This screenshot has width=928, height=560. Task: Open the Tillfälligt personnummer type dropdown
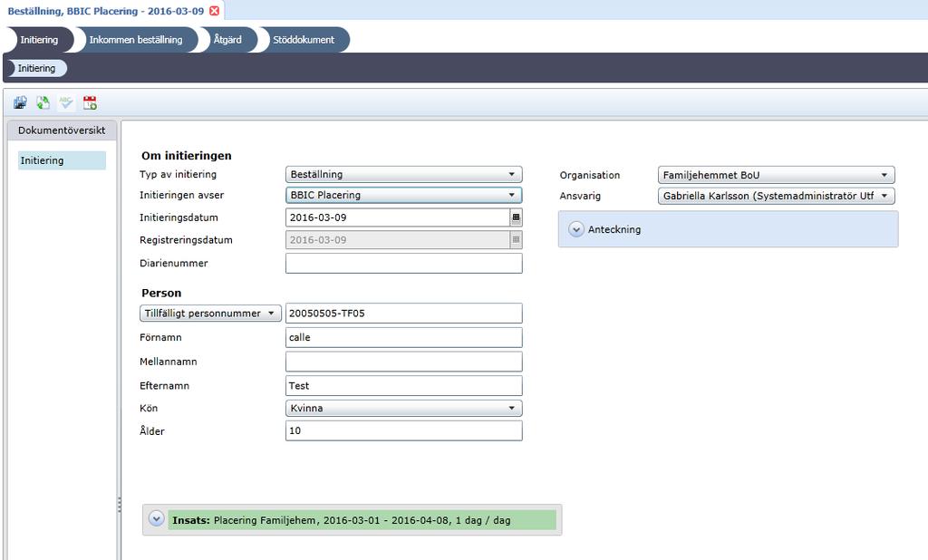(210, 314)
